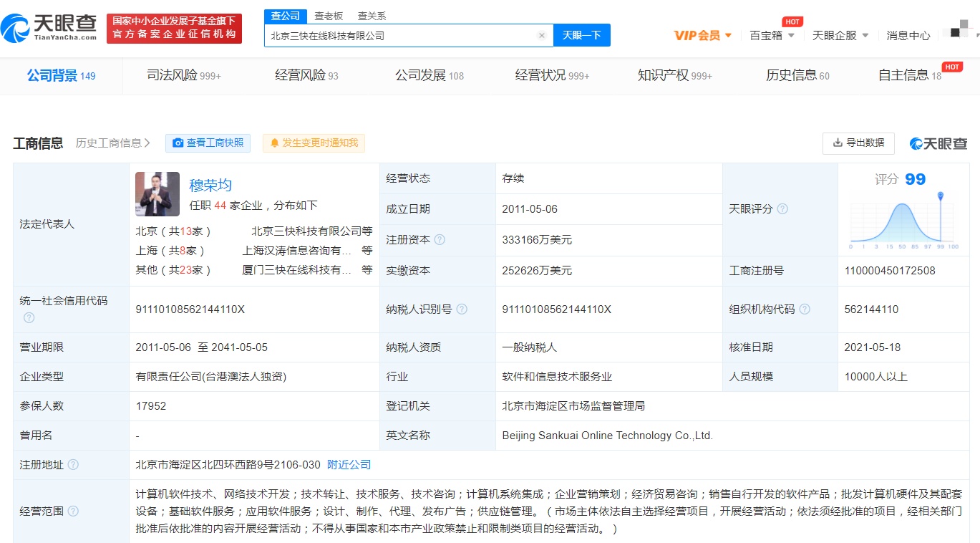Click the paid-in capital 252626万美元
The height and width of the screenshot is (543, 980).
(537, 271)
